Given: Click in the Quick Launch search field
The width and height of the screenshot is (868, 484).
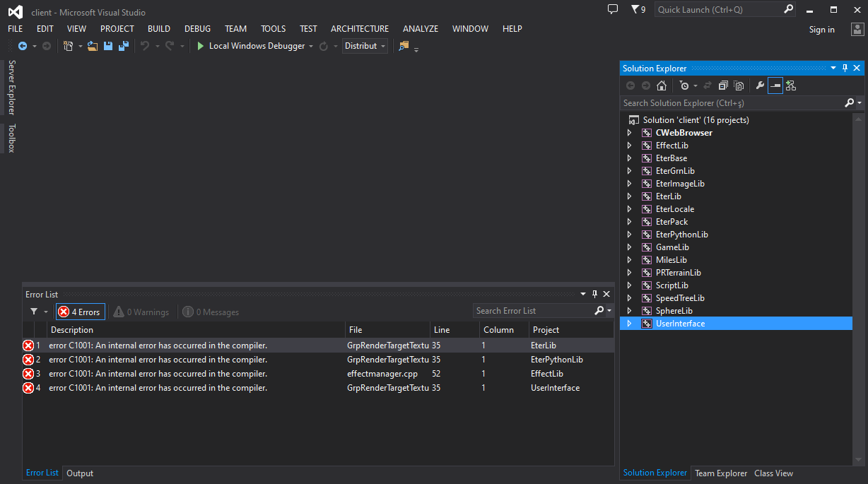Looking at the screenshot, I should point(717,9).
